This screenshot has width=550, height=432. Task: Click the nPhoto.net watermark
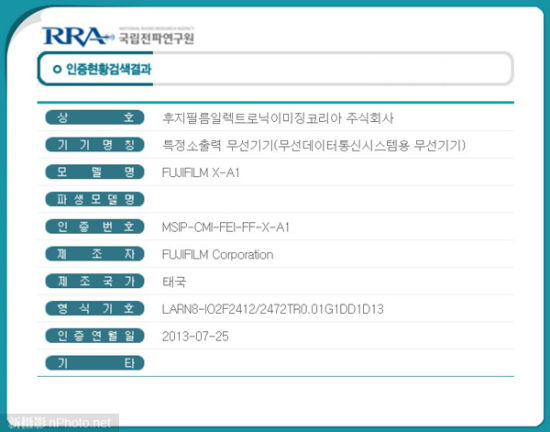pyautogui.click(x=60, y=422)
